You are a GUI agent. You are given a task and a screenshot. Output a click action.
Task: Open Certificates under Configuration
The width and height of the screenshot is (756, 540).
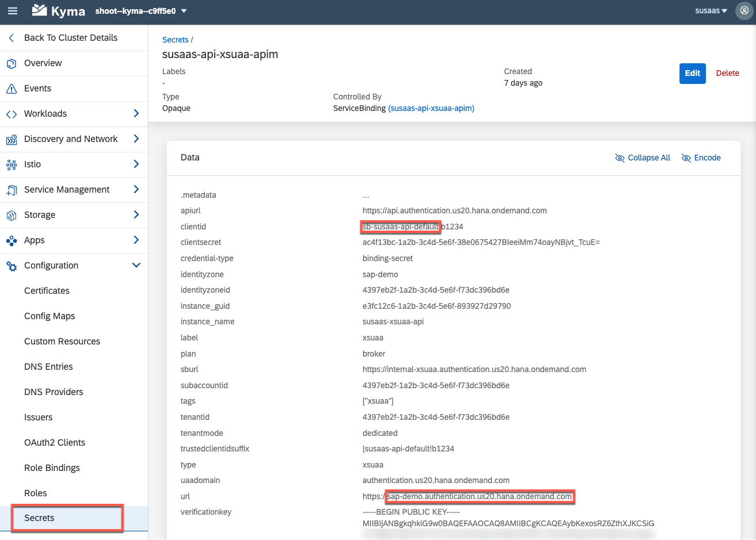(x=74, y=291)
